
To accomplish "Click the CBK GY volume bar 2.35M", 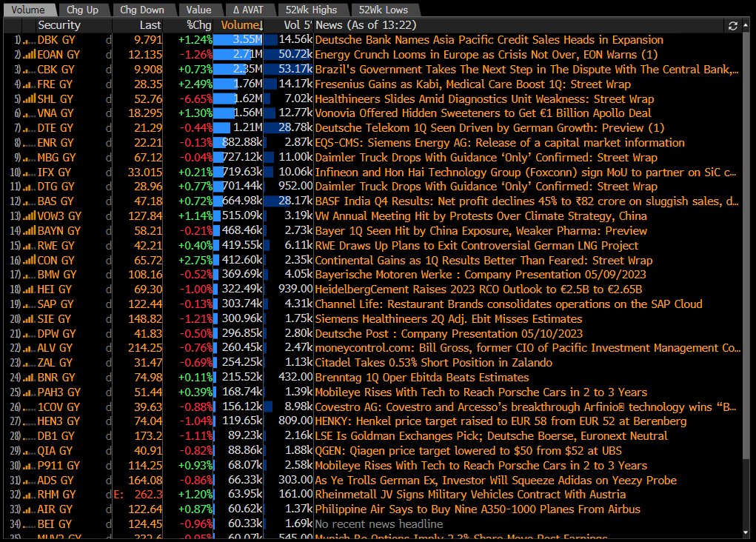I will tap(238, 70).
